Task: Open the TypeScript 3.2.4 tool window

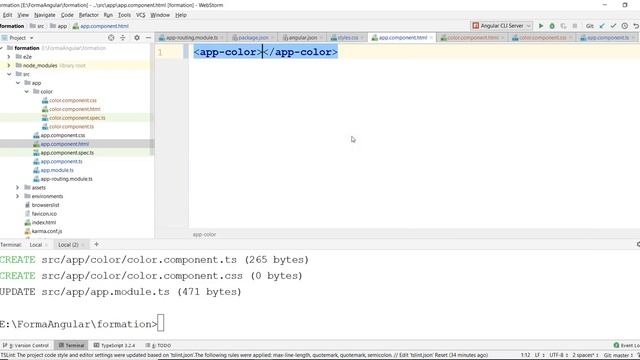Action: coord(114,345)
